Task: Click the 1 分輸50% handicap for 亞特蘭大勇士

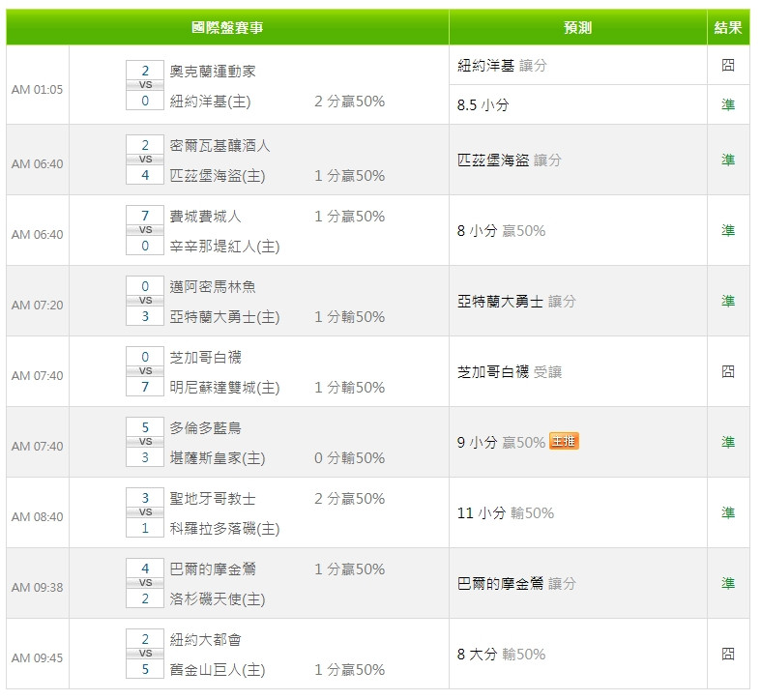Action: [349, 316]
